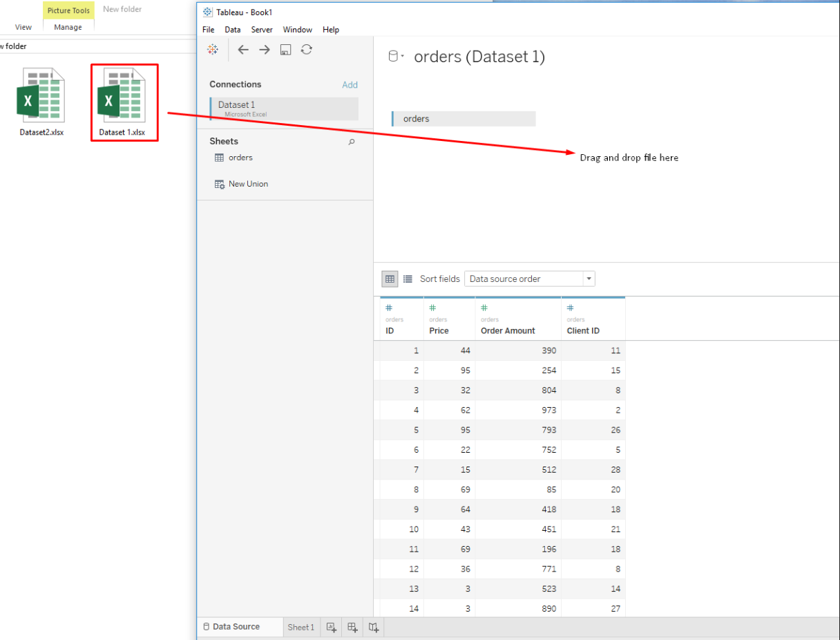Click the refresh data source icon
Image resolution: width=840 pixels, height=640 pixels.
[x=307, y=50]
